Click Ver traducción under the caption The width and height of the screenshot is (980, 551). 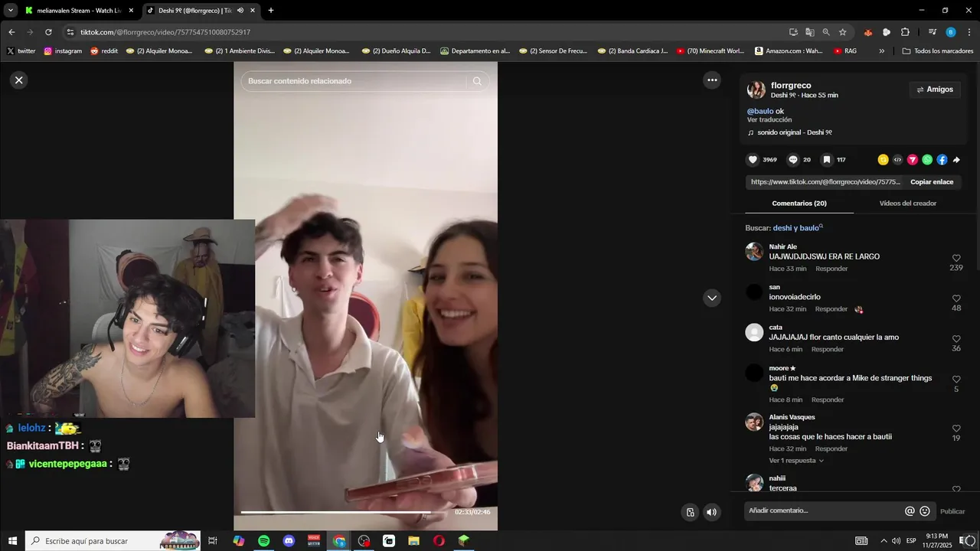(x=769, y=120)
